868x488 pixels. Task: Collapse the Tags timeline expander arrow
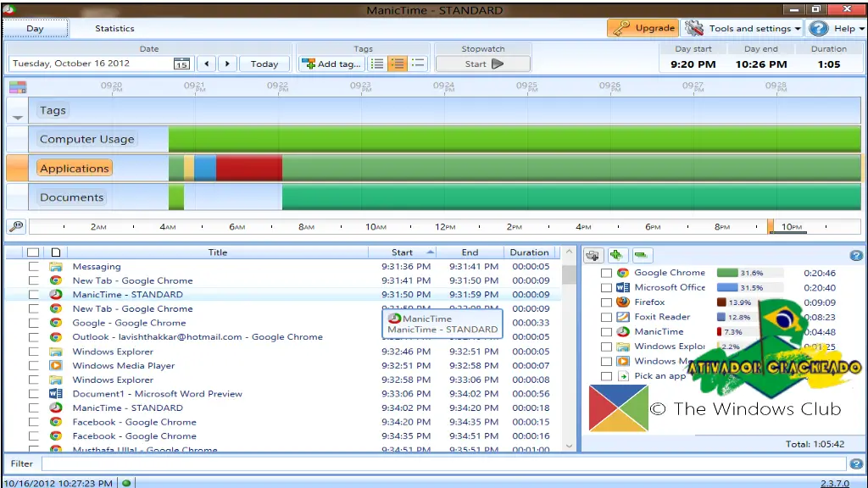[x=17, y=117]
